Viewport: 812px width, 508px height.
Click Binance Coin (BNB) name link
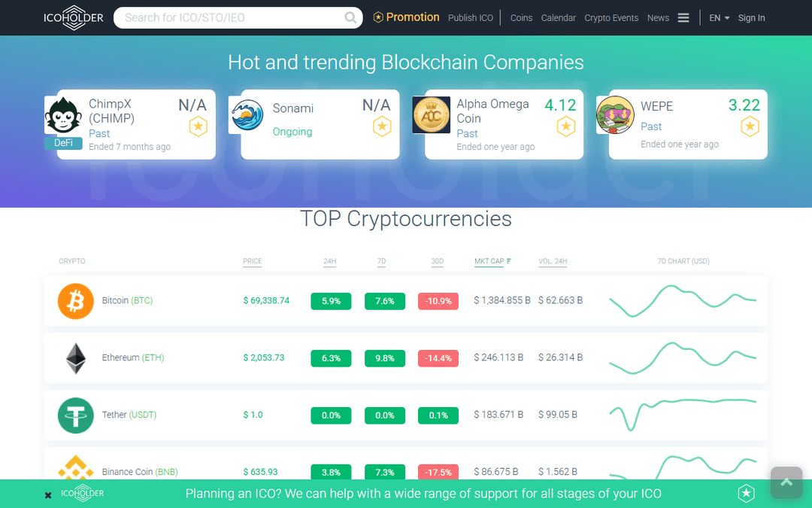pyautogui.click(x=140, y=472)
